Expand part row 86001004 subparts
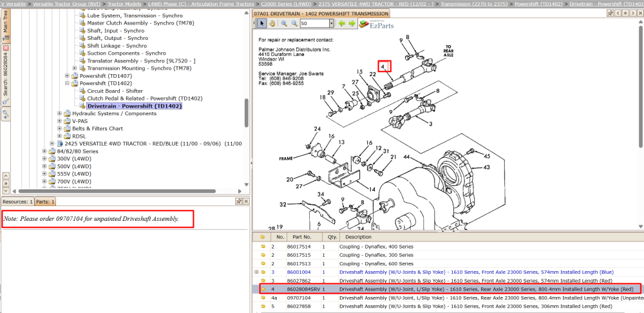Screen dimensions: 644x313 [257, 272]
